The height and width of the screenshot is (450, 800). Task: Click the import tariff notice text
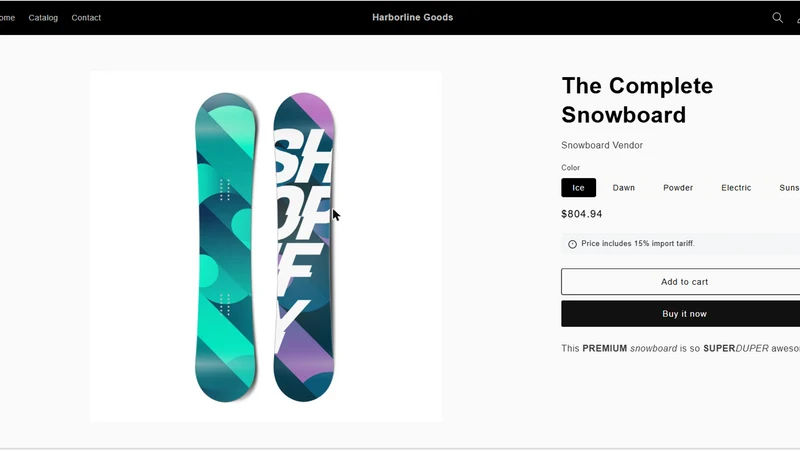pos(638,244)
